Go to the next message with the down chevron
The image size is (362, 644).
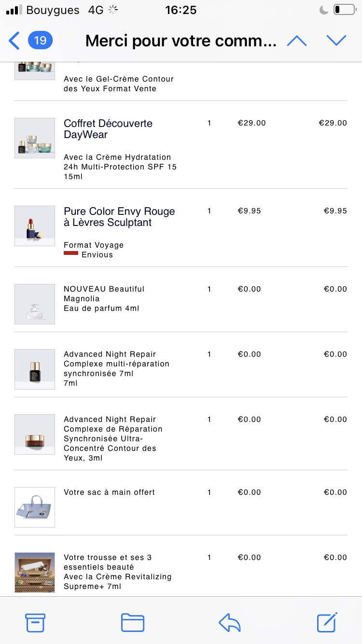coord(336,41)
